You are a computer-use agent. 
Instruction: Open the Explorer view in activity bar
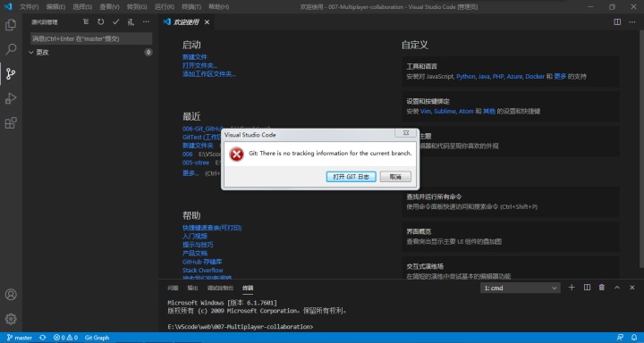[x=11, y=25]
